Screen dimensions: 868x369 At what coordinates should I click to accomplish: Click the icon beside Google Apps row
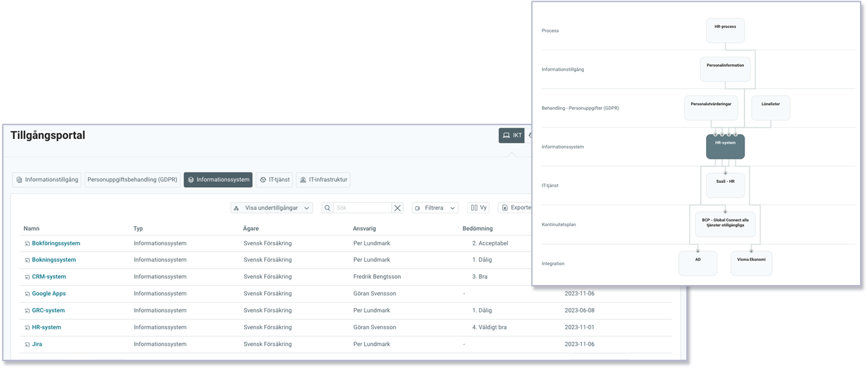pyautogui.click(x=27, y=294)
